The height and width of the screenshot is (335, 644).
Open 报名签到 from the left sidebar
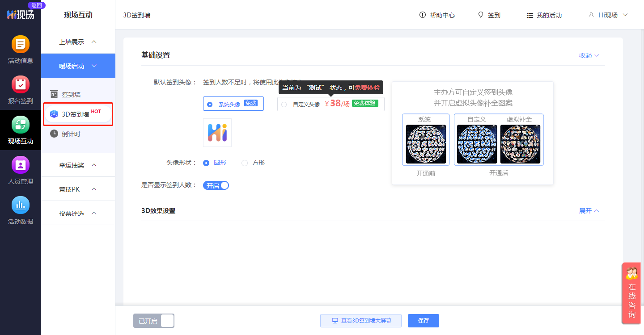pyautogui.click(x=20, y=89)
